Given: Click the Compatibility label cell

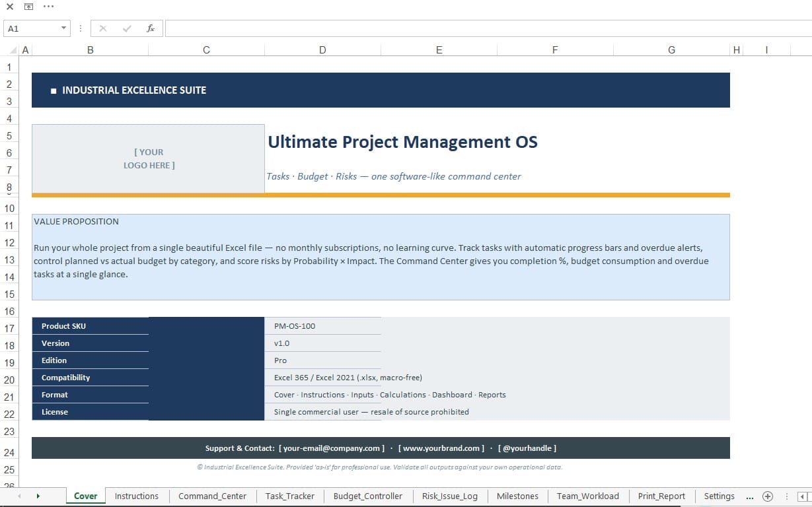Looking at the screenshot, I should tap(91, 378).
